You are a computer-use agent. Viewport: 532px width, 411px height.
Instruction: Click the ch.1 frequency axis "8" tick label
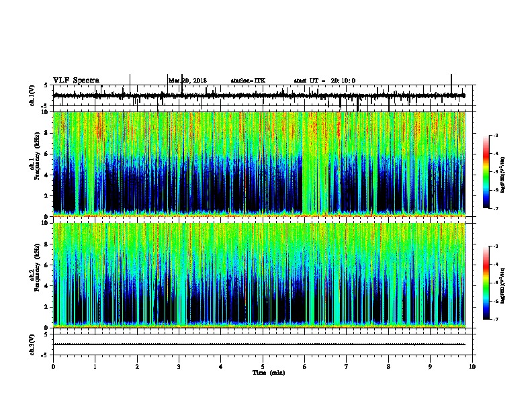tap(47, 133)
